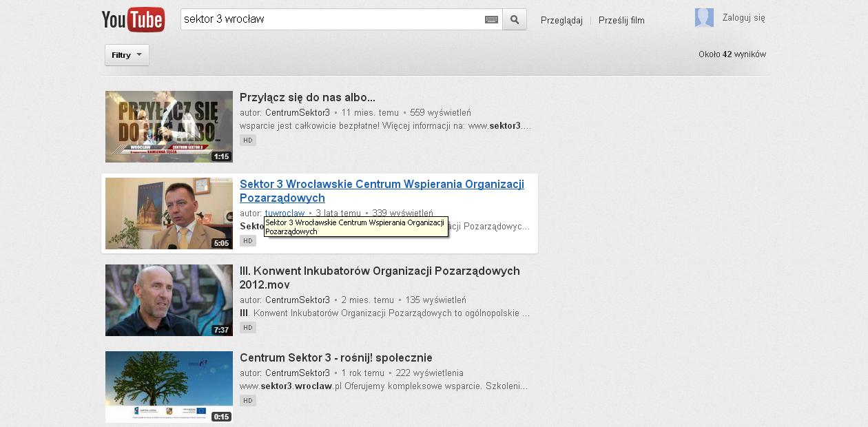This screenshot has height=427, width=868.
Task: Click '1 rok temu' upload date
Action: tap(363, 373)
